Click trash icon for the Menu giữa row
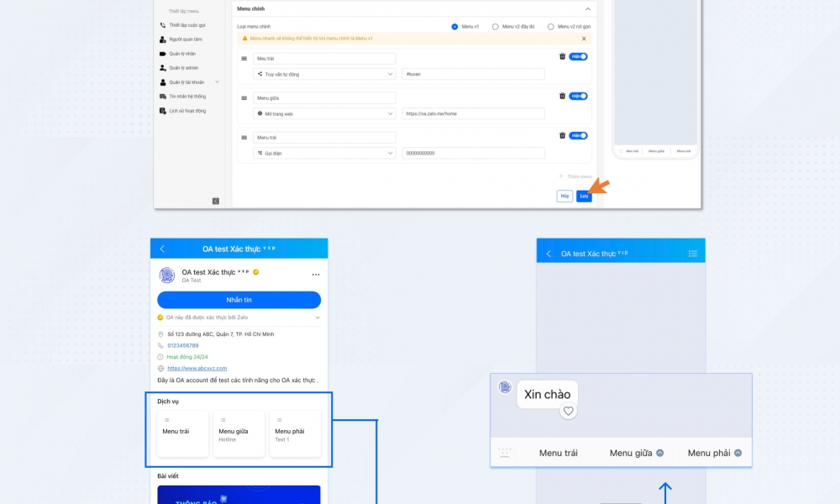The height and width of the screenshot is (504, 840). [563, 96]
